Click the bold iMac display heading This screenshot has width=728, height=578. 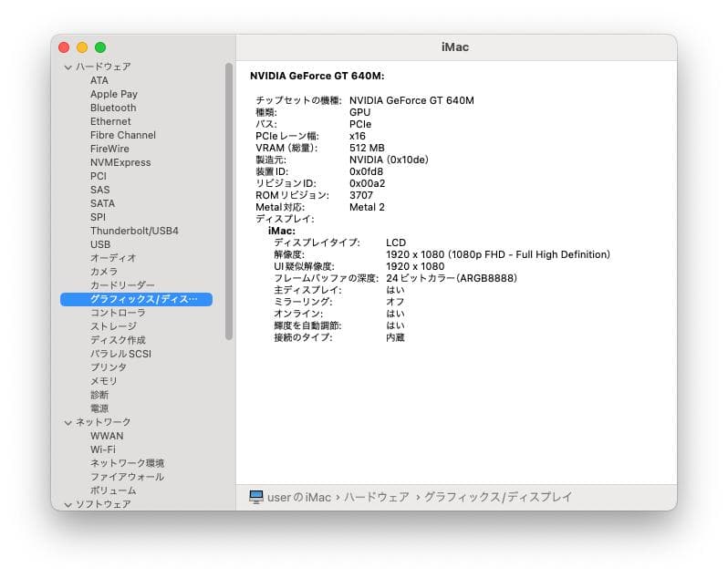(x=282, y=231)
